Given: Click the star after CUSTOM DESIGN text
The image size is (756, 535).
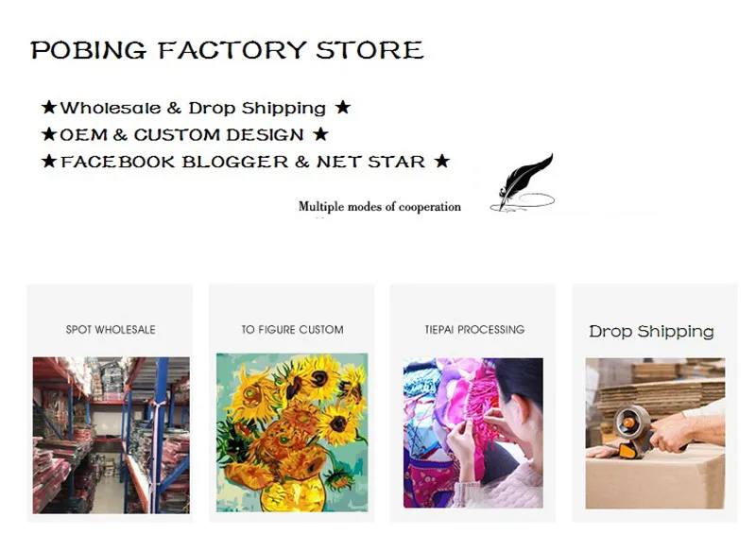Looking at the screenshot, I should (x=320, y=134).
